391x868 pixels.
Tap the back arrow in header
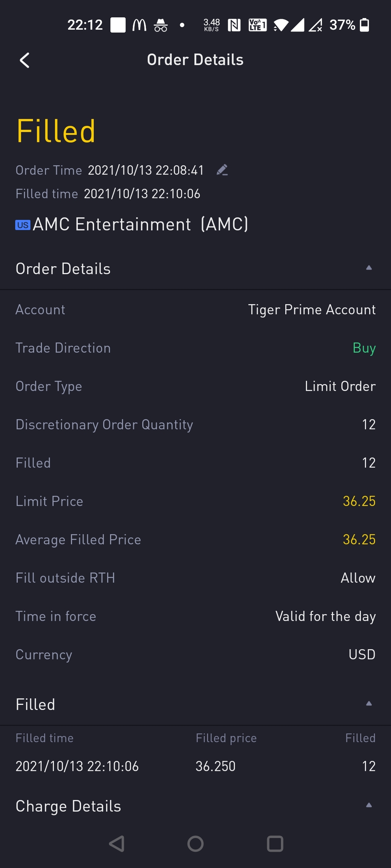[24, 60]
